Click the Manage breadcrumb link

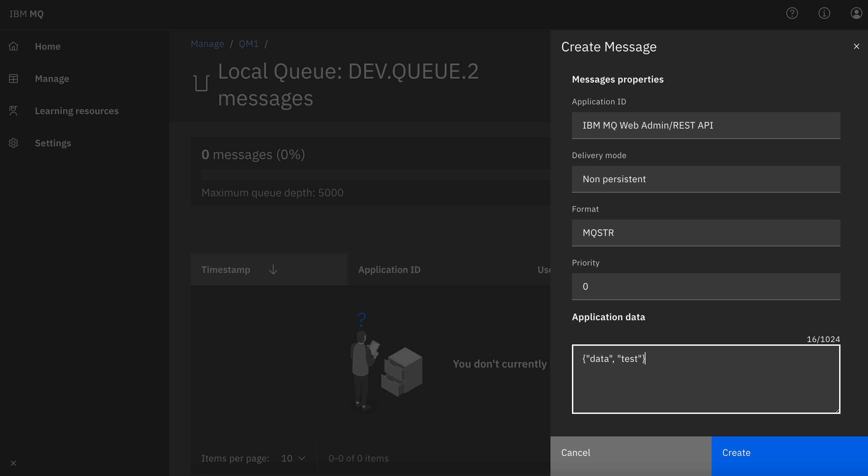point(207,44)
